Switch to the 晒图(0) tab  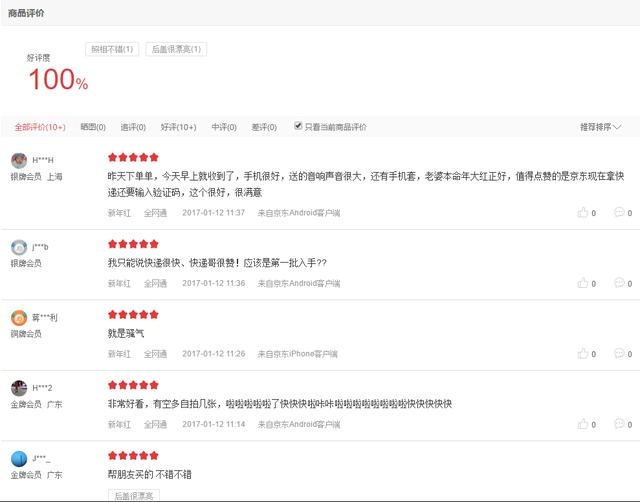pos(93,127)
